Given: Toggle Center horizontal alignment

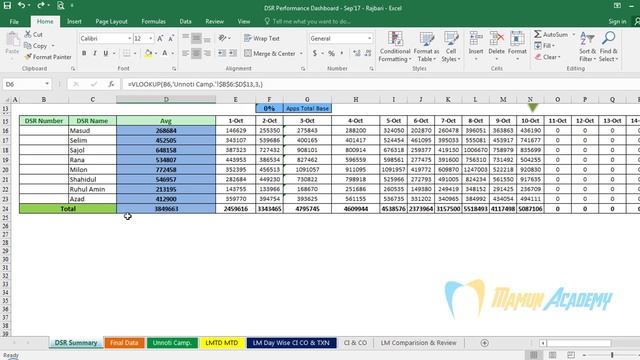Looking at the screenshot, I should tap(196, 53).
